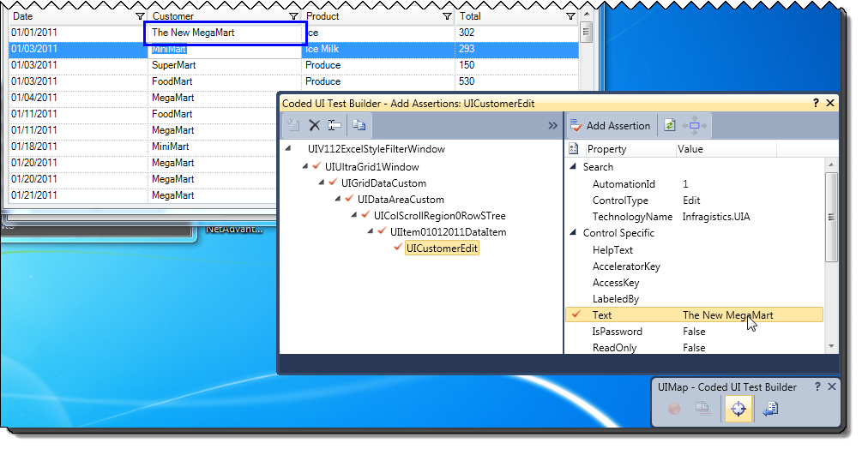
Task: Click the Generate Code icon in UIMap toolbar
Action: (x=770, y=410)
